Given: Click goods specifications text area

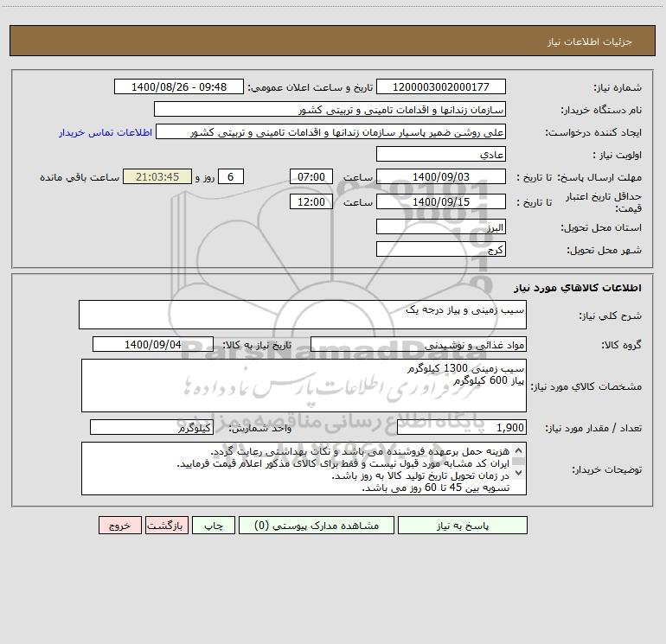Looking at the screenshot, I should tap(304, 386).
